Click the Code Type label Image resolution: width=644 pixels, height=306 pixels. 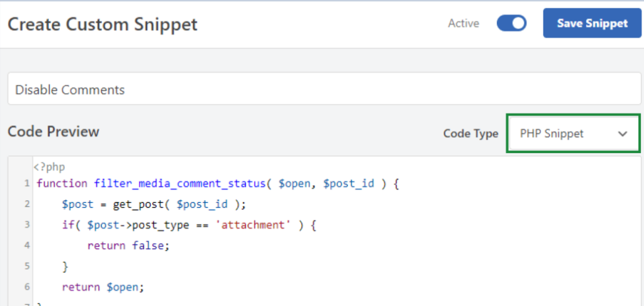click(x=470, y=133)
